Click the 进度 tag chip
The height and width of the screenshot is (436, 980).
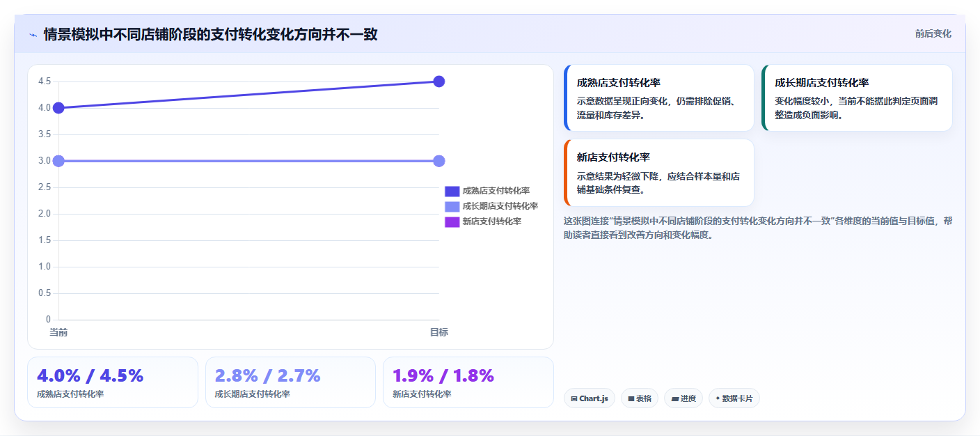point(683,398)
